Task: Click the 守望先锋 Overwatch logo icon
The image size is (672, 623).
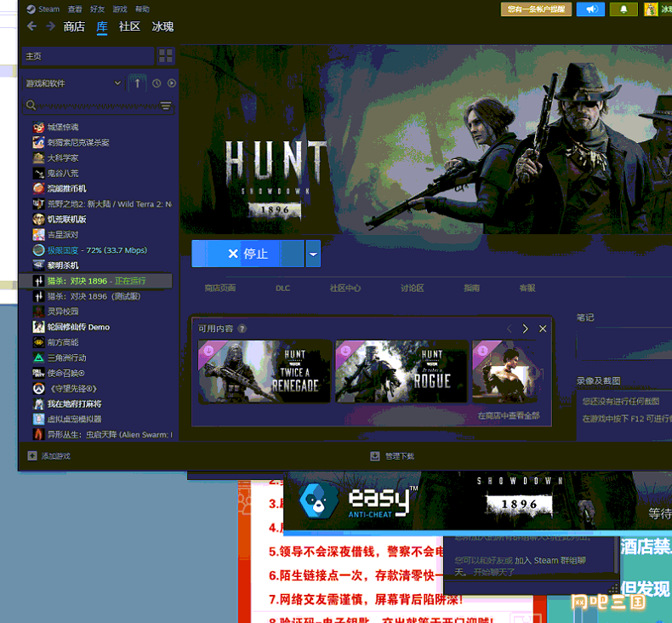Action: [x=38, y=388]
